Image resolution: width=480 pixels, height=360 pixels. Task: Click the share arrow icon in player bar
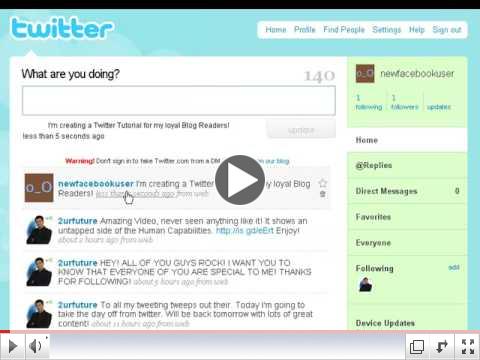[442, 346]
